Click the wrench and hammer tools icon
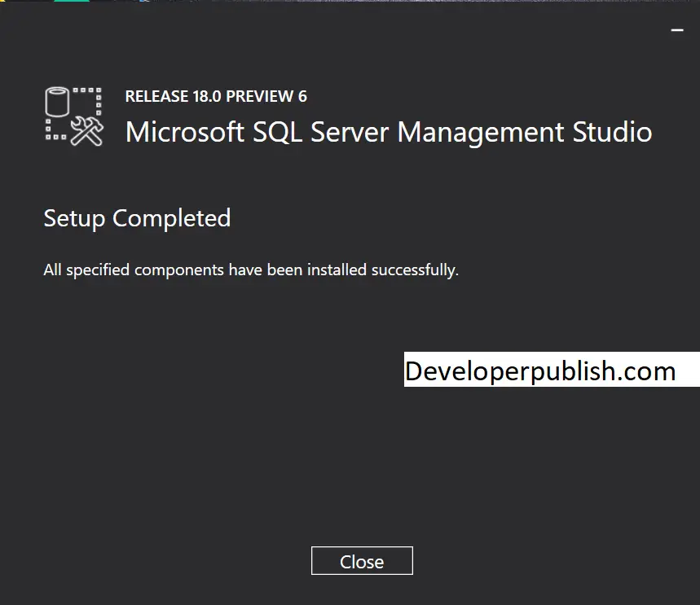This screenshot has width=700, height=605. coord(87,131)
